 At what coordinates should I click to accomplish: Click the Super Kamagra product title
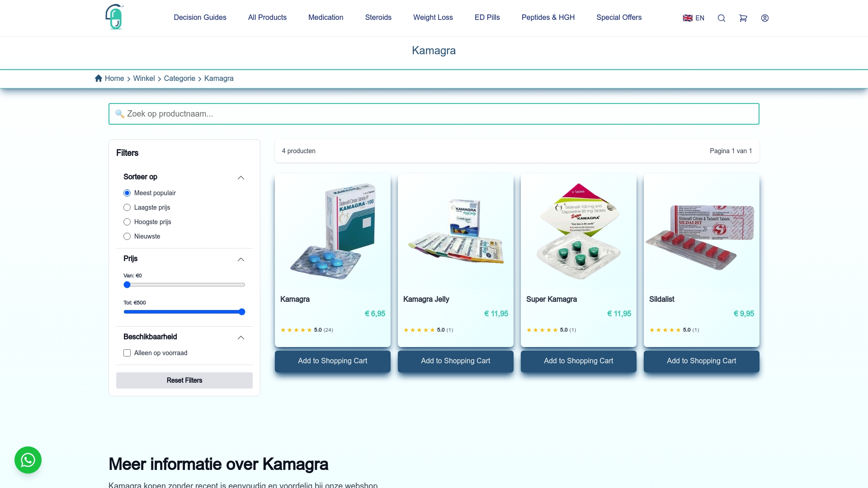(552, 299)
